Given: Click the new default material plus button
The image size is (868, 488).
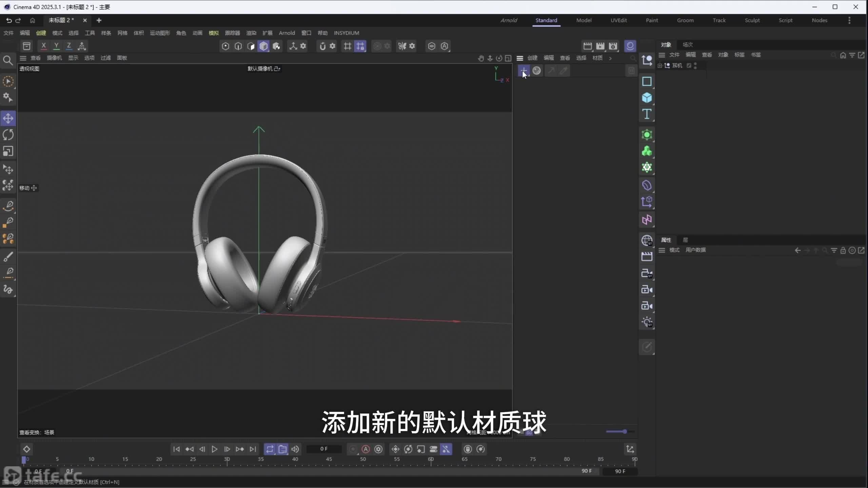Looking at the screenshot, I should point(524,70).
